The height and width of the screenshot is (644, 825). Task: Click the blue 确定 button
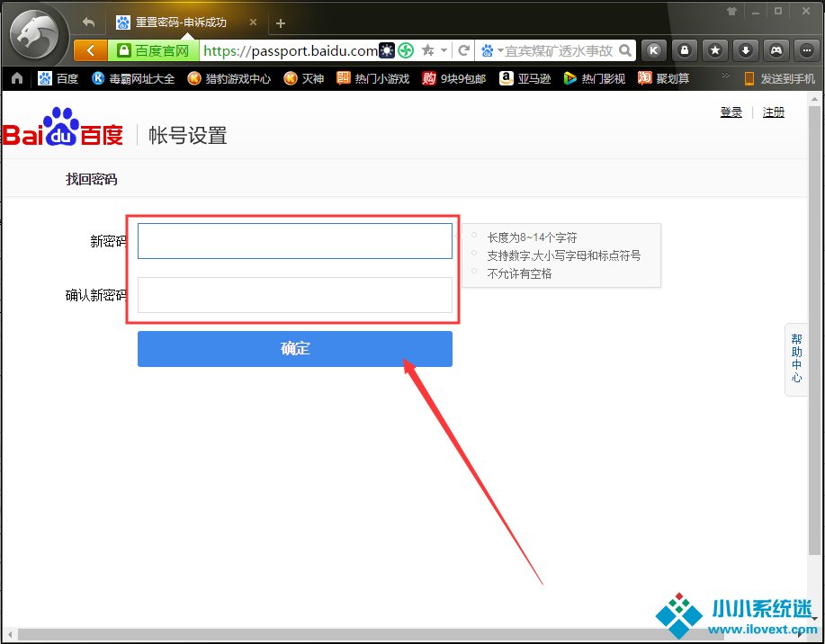click(294, 349)
